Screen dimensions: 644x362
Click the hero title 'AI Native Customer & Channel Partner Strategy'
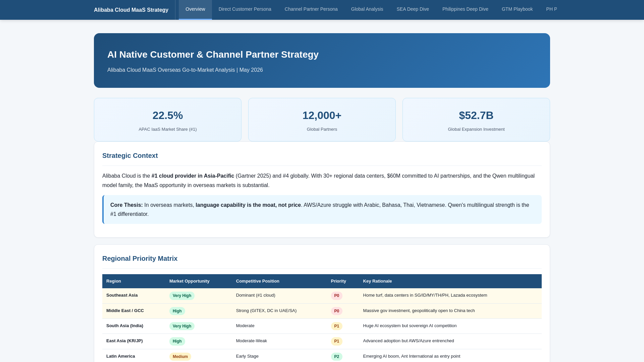(213, 55)
